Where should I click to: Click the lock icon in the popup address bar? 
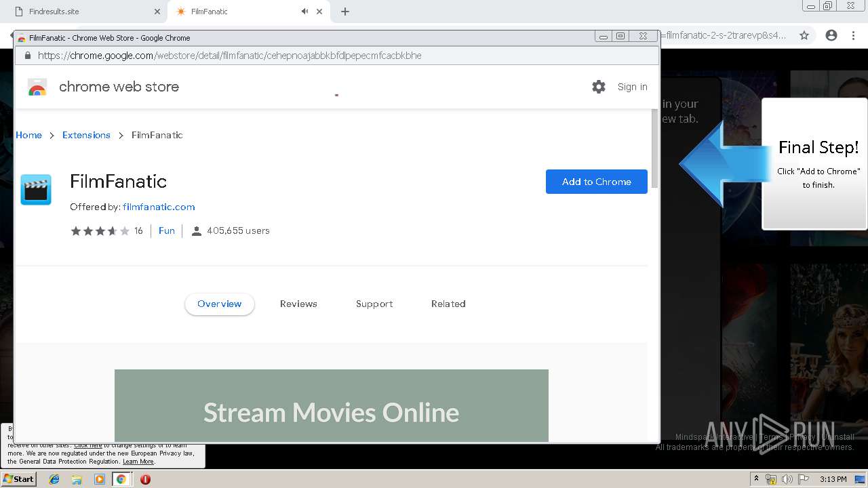[x=28, y=56]
